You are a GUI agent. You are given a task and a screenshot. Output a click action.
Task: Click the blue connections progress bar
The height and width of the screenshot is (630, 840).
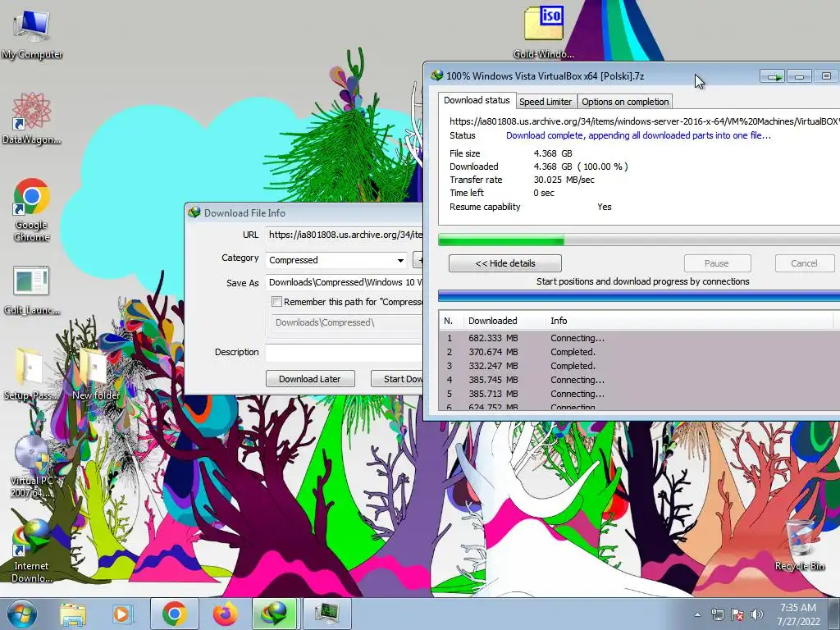click(x=638, y=295)
